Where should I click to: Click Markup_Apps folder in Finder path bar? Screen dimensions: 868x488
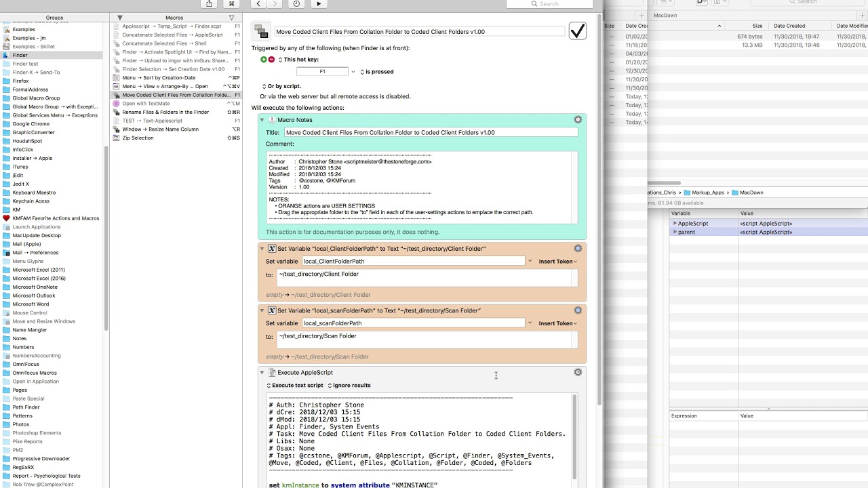(x=704, y=192)
